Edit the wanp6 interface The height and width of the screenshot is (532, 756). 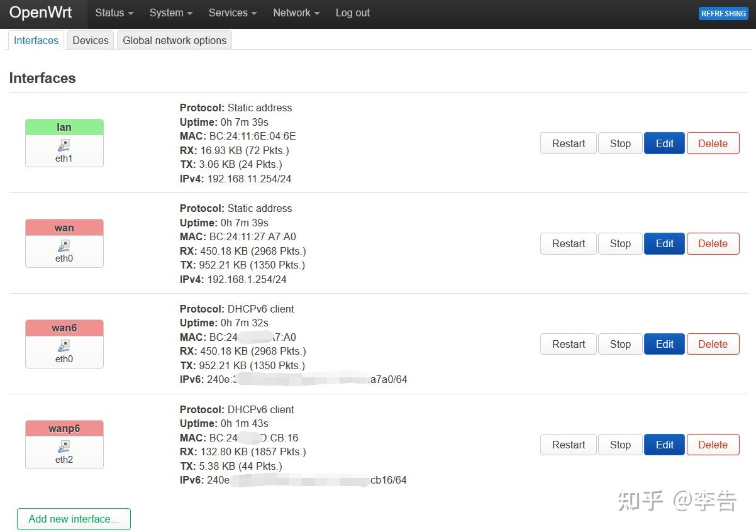(664, 445)
